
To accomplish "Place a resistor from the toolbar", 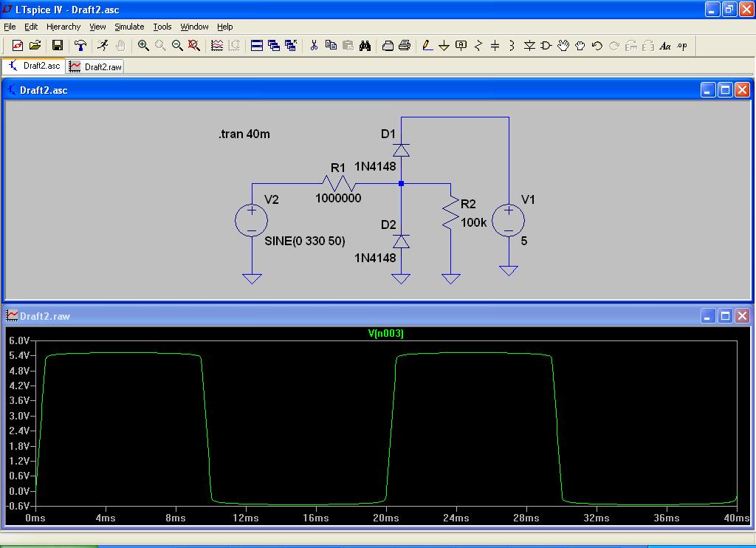I will pyautogui.click(x=478, y=45).
